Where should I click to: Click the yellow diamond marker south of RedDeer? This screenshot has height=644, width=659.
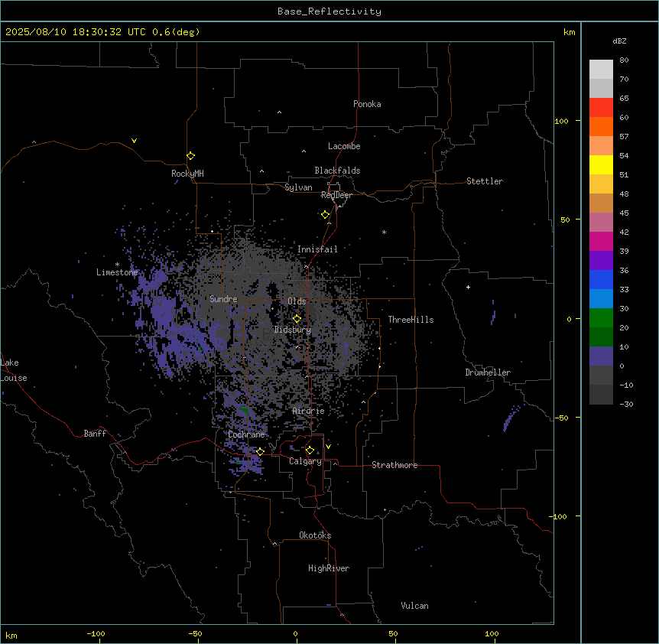click(325, 214)
